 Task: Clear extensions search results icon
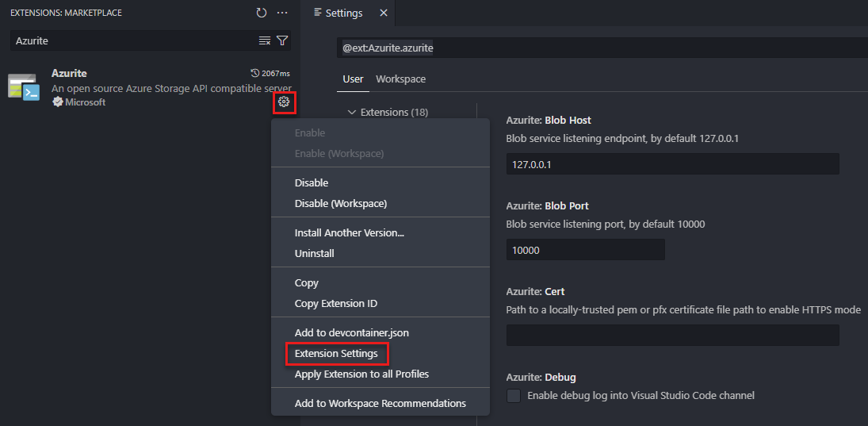click(265, 40)
